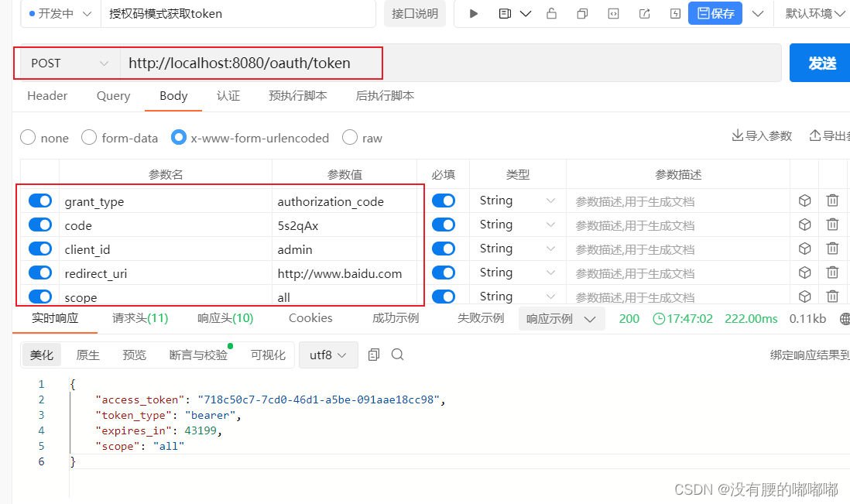Click the cube icon in code row
Viewport: 850px width, 504px height.
point(804,225)
